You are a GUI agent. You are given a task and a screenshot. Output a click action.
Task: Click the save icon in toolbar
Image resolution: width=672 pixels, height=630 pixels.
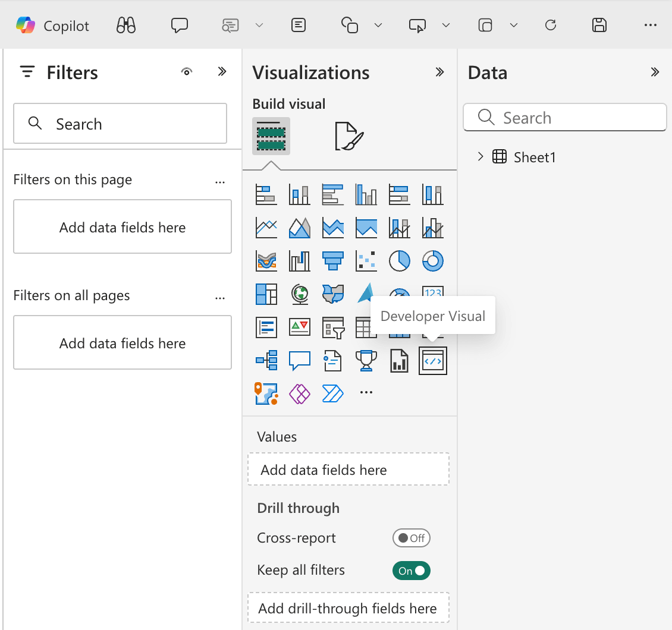pos(599,25)
